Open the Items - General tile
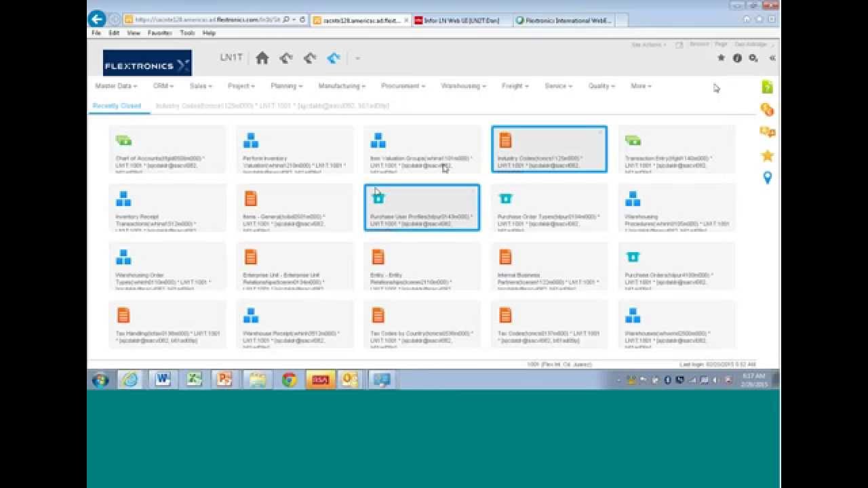Viewport: 868px width, 488px height. [294, 207]
